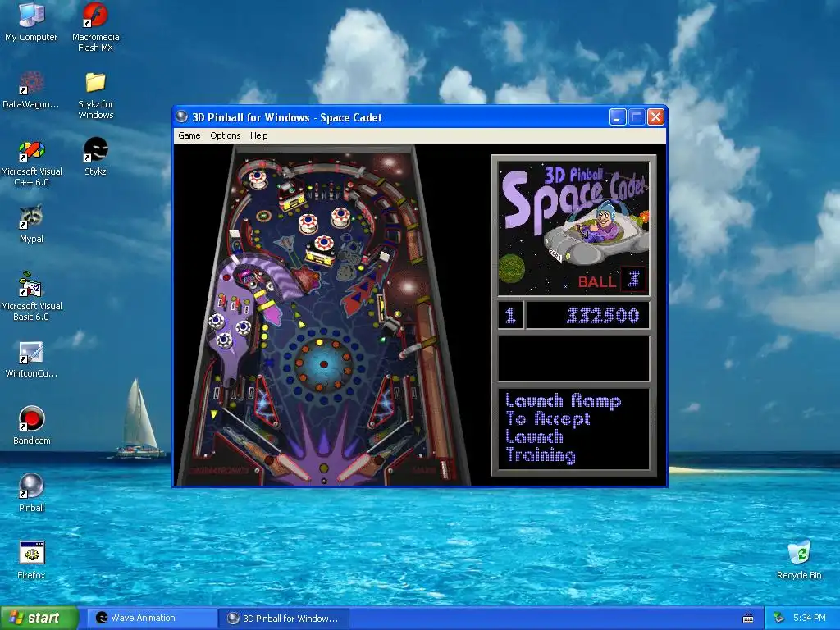This screenshot has height=630, width=840.
Task: Select the Recycle Bin icon
Action: pyautogui.click(x=799, y=560)
